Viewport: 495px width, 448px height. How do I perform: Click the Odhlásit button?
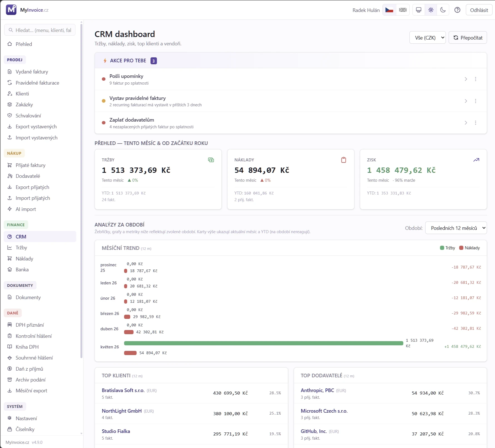[x=479, y=10]
